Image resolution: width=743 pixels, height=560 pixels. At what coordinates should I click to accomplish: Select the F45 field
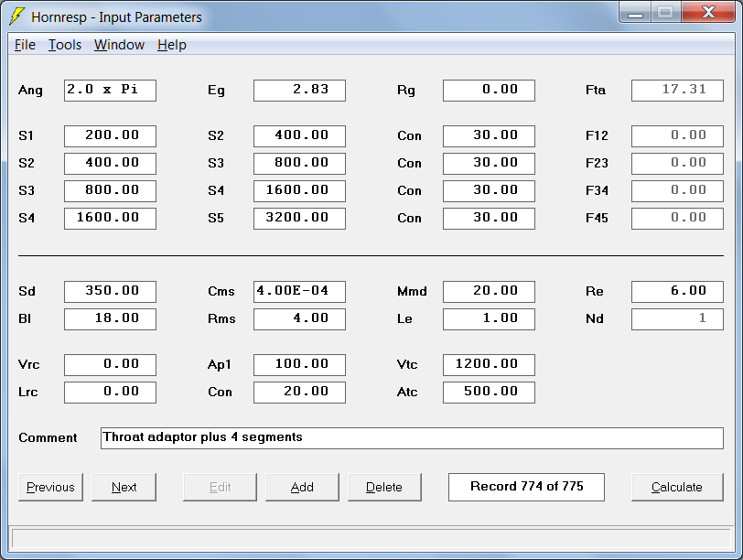(678, 219)
